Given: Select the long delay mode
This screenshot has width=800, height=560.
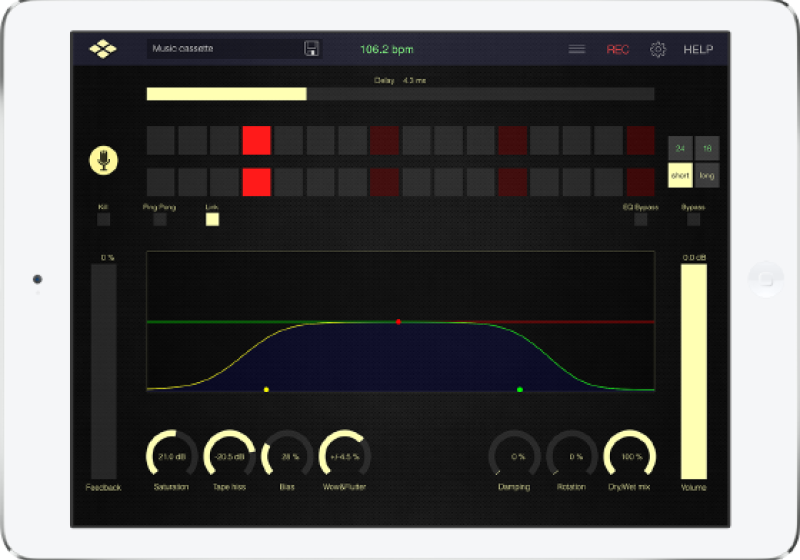Looking at the screenshot, I should click(x=707, y=175).
